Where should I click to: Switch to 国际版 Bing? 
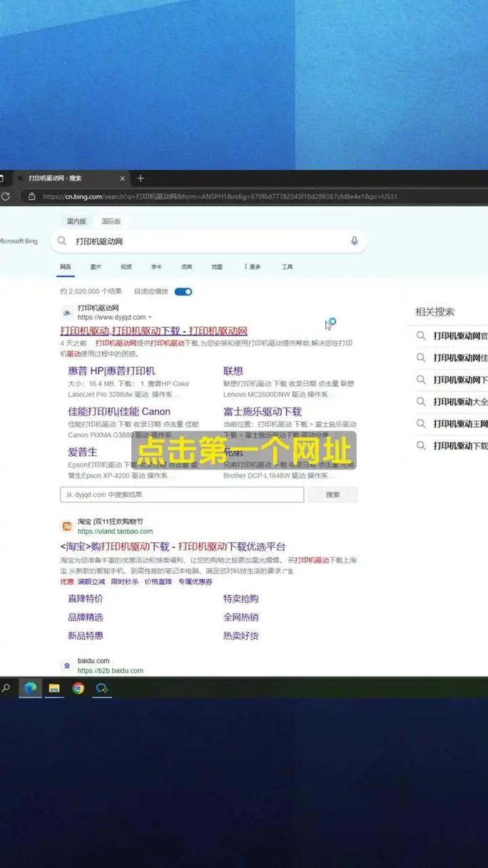click(x=111, y=221)
